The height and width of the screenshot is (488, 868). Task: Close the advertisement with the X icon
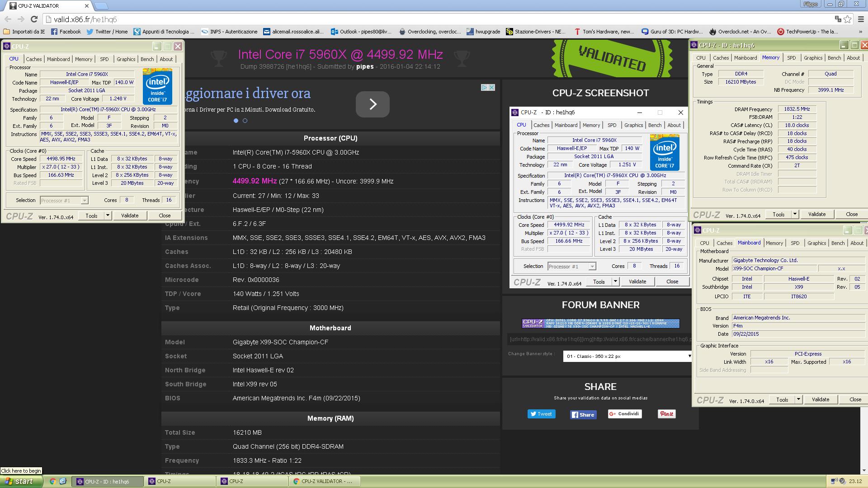491,87
